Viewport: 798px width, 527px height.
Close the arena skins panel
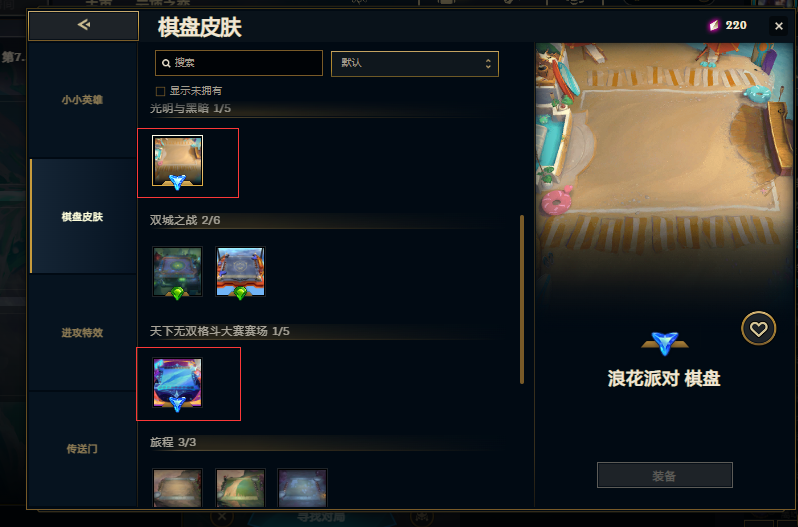(779, 26)
